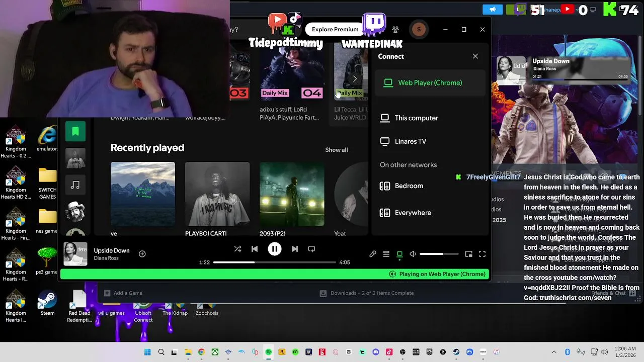644x362 pixels.
Task: Mute Spotify volume speaker icon
Action: tap(413, 254)
